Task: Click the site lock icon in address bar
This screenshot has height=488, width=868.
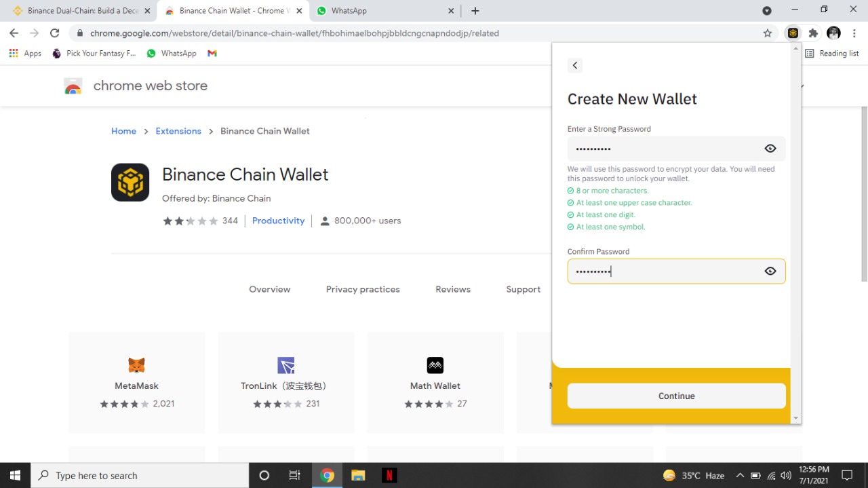Action: pyautogui.click(x=80, y=33)
